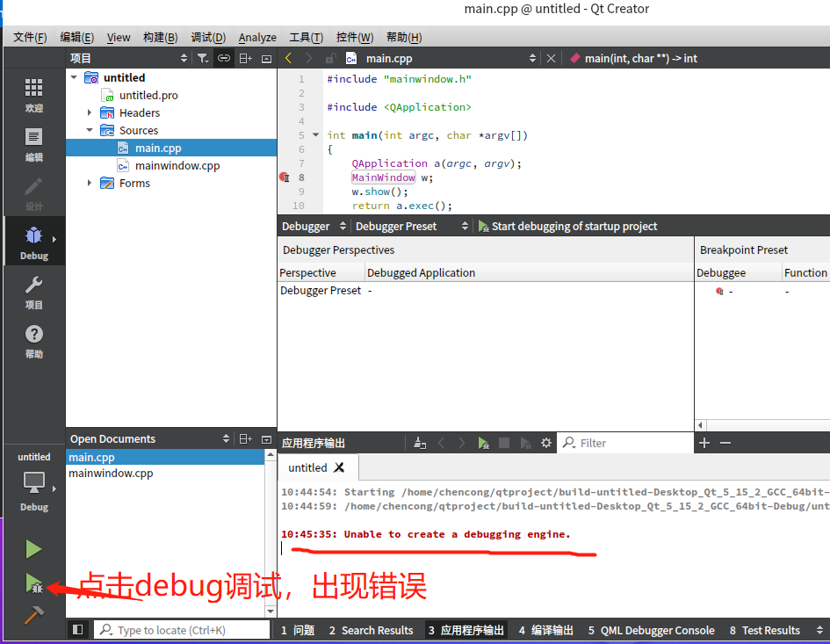Fold the main function at line 5
This screenshot has width=830, height=644.
316,135
